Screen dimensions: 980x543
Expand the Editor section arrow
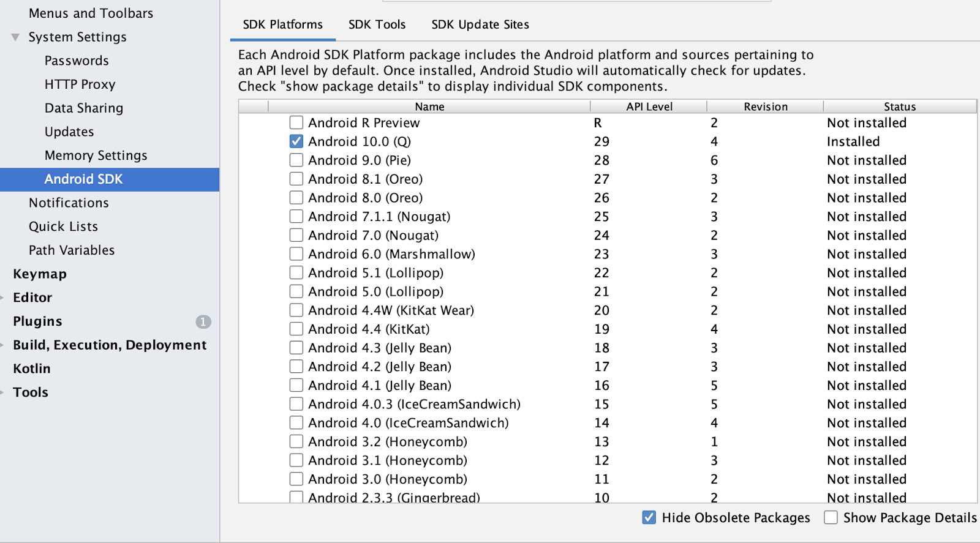[2, 298]
